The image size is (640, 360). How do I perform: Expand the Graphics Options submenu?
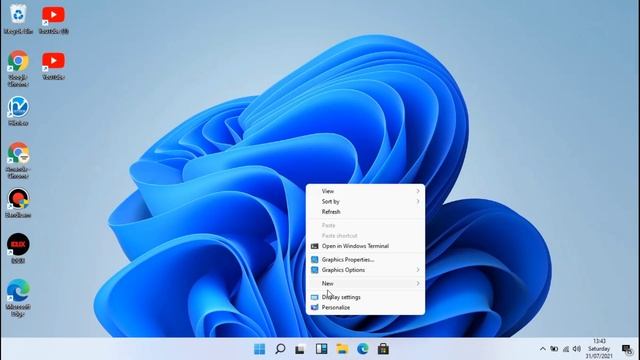365,270
